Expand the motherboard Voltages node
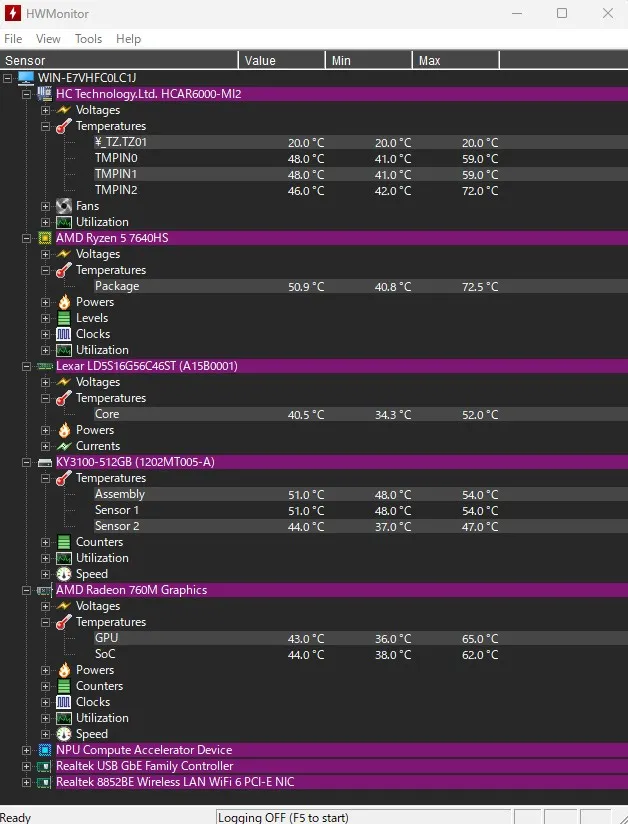Screen dimensions: 628x824 click(46, 110)
